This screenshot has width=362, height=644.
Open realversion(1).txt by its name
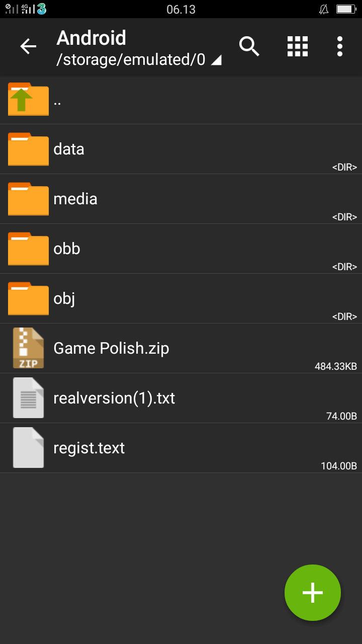click(x=114, y=398)
